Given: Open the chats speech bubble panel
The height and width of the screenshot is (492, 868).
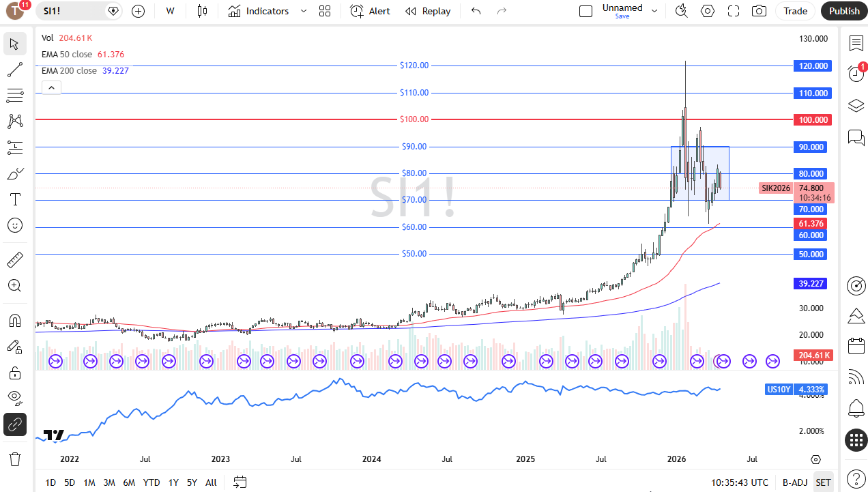Looking at the screenshot, I should pyautogui.click(x=856, y=137).
